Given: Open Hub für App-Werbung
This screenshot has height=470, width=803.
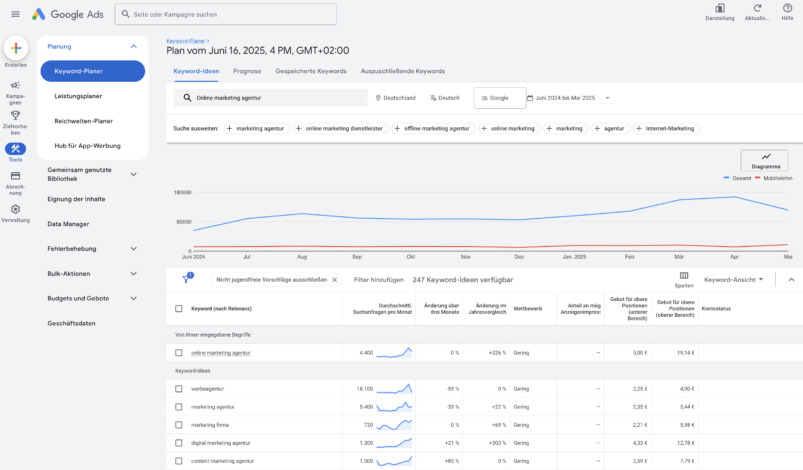Looking at the screenshot, I should [x=88, y=145].
